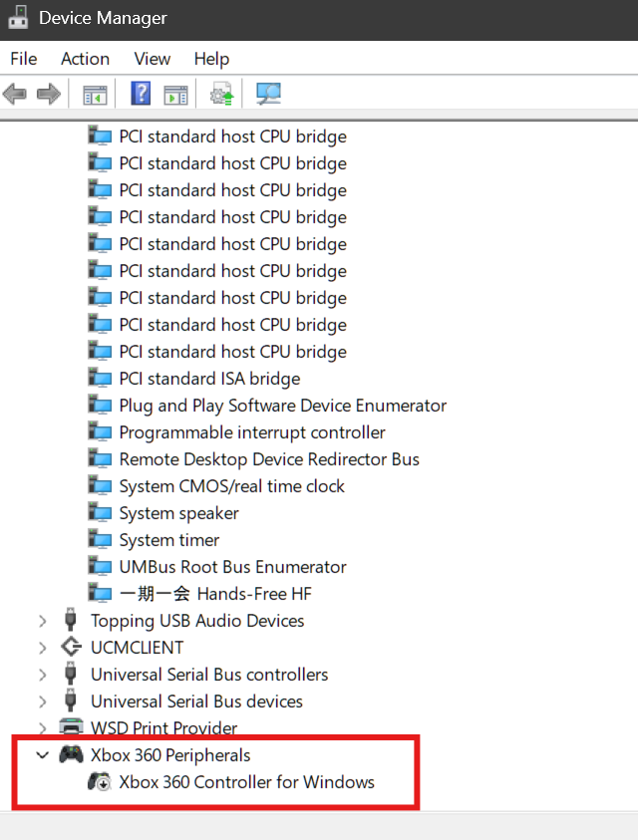Image resolution: width=638 pixels, height=840 pixels.
Task: Toggle the Show/Hide Action Pane icon
Action: 175,95
